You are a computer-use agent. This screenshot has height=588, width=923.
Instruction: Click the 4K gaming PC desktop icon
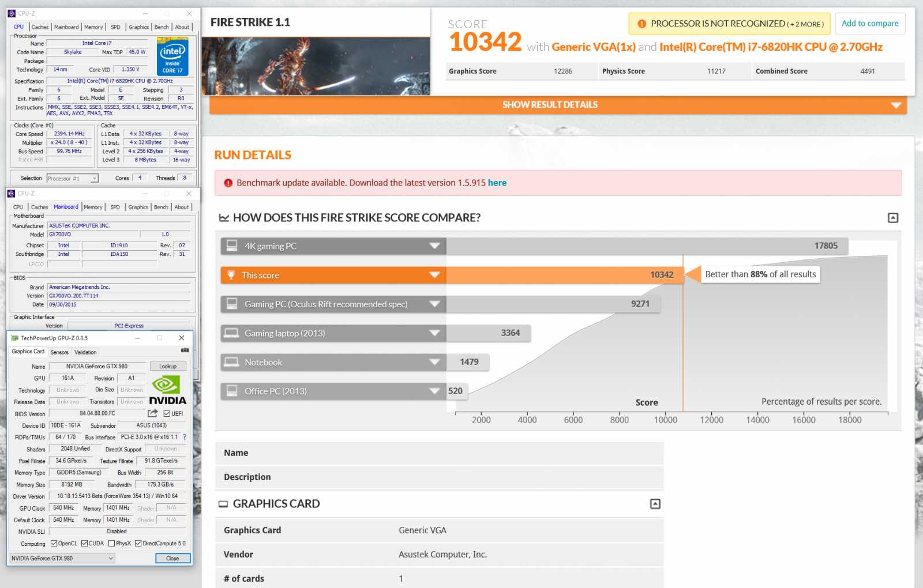click(x=232, y=246)
